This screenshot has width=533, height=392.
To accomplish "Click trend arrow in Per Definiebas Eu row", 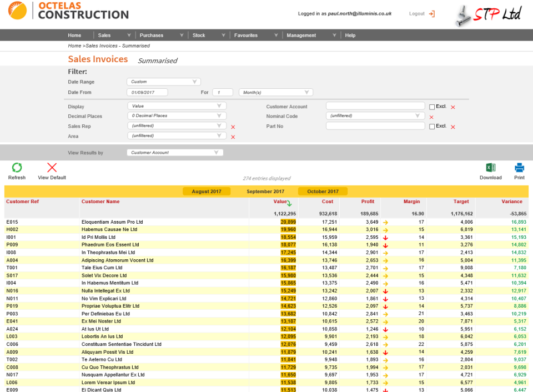I will tap(385, 314).
